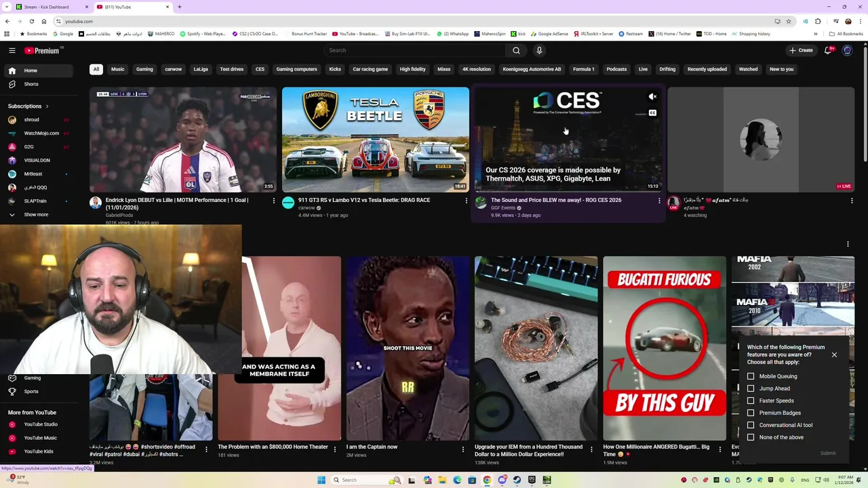Open Steam from the Windows taskbar
This screenshot has height=488, width=868.
(517, 480)
